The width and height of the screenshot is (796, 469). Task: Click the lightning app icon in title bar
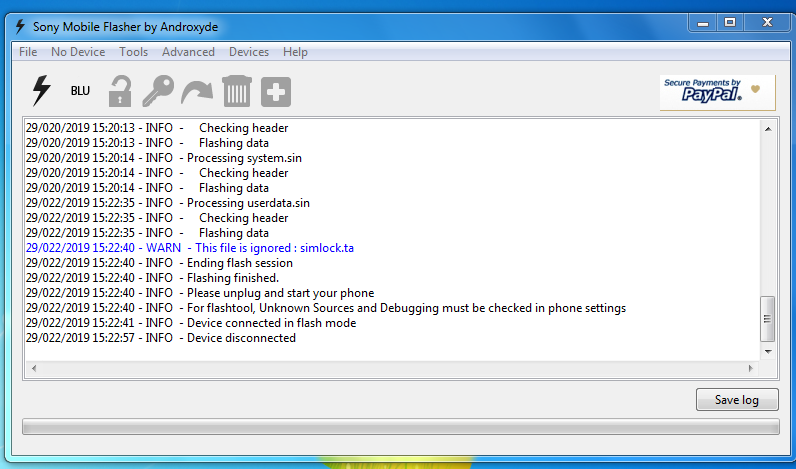pyautogui.click(x=20, y=26)
